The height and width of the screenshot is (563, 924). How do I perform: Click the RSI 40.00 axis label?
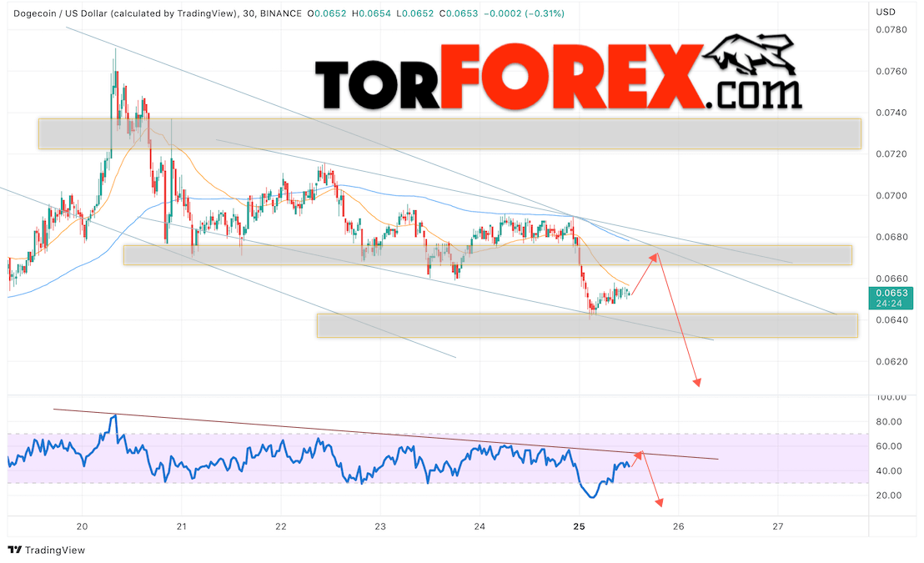pyautogui.click(x=889, y=471)
